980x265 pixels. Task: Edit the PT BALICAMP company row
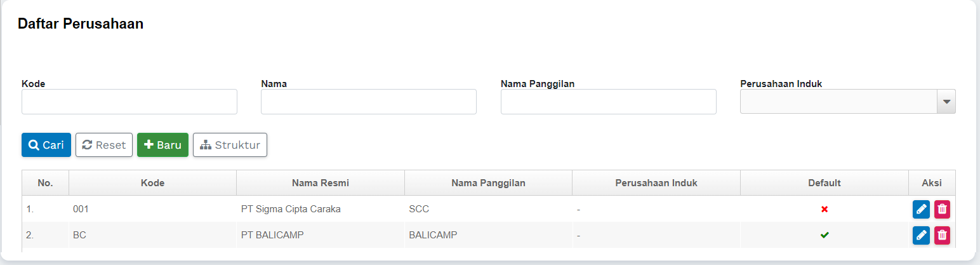click(921, 235)
